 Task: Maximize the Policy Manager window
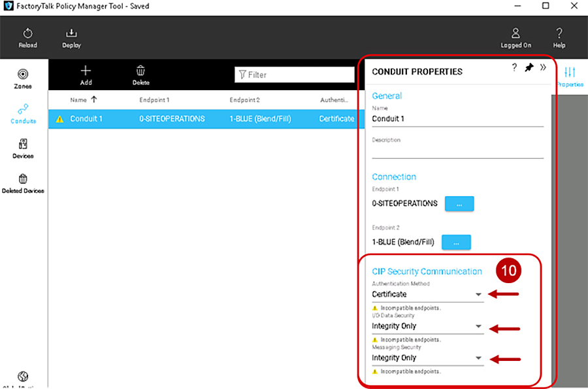pos(546,6)
